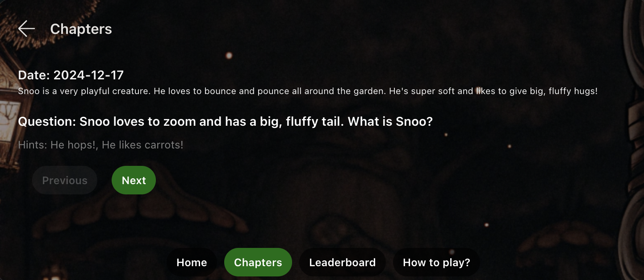Click the word "Snoo" starting the description
Image resolution: width=644 pixels, height=280 pixels.
point(27,91)
